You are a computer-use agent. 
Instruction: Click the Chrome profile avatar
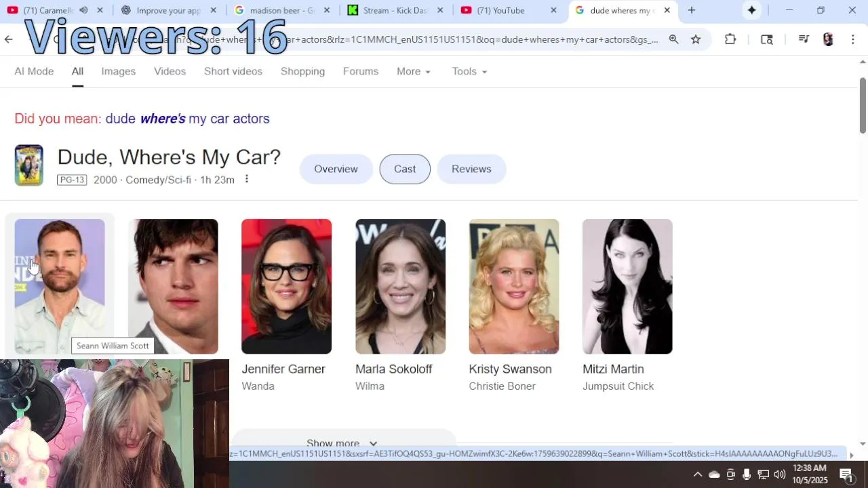pos(828,39)
